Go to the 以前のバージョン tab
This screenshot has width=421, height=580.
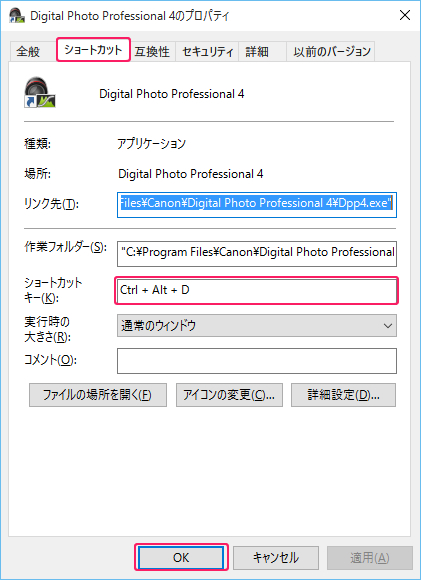[x=331, y=51]
